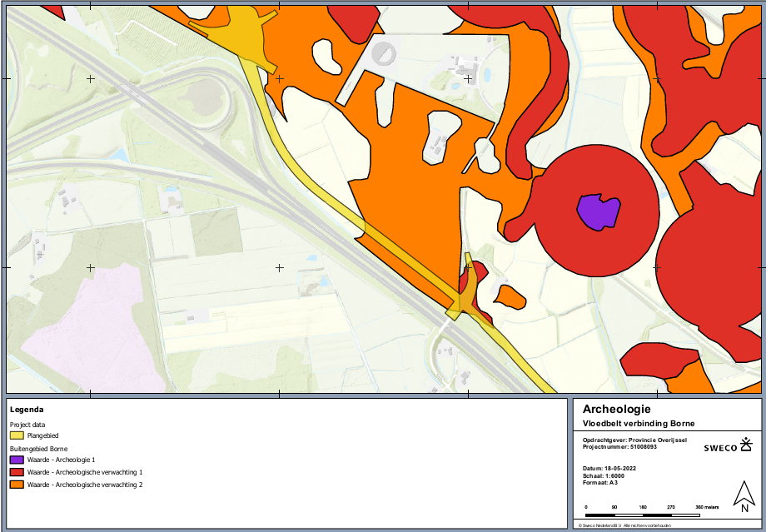Screen dimensions: 766x532
Task: Click the yellow Plangebied legend swatch
Action: pos(17,435)
